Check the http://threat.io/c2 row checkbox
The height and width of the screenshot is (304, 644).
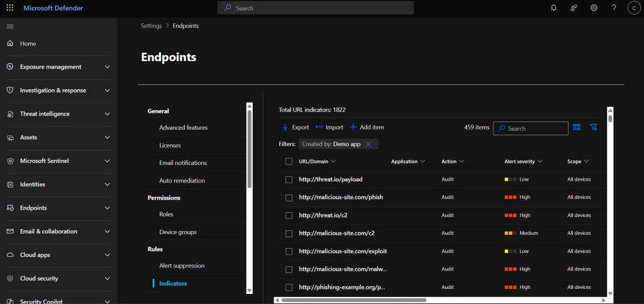click(x=289, y=215)
